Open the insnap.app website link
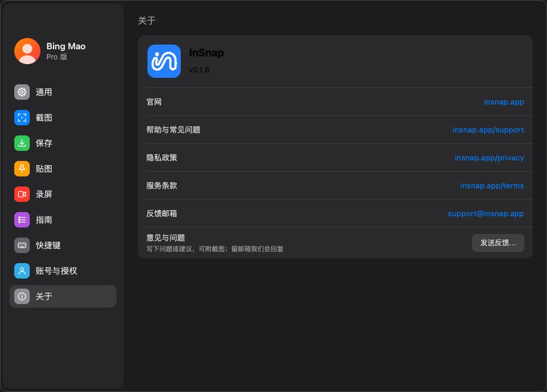 pos(504,102)
